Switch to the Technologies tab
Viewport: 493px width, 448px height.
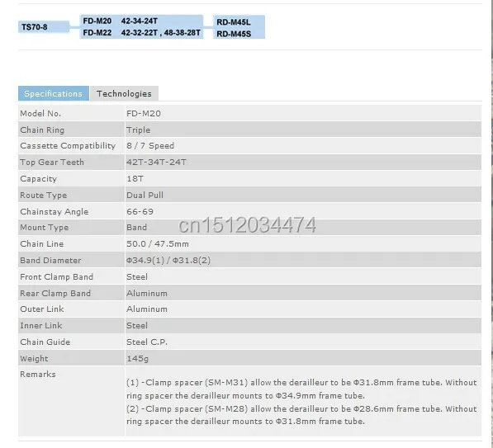pyautogui.click(x=124, y=93)
